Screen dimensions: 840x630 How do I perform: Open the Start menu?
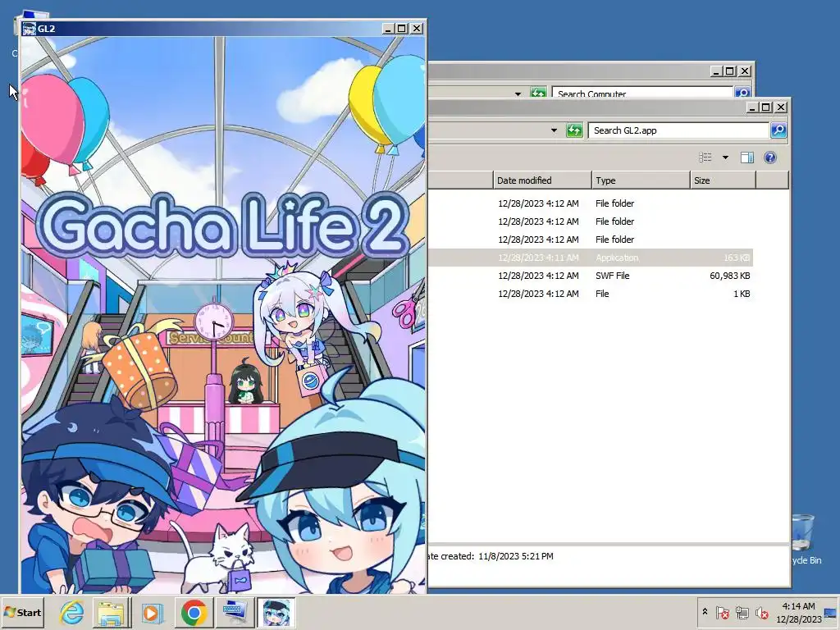pyautogui.click(x=23, y=612)
